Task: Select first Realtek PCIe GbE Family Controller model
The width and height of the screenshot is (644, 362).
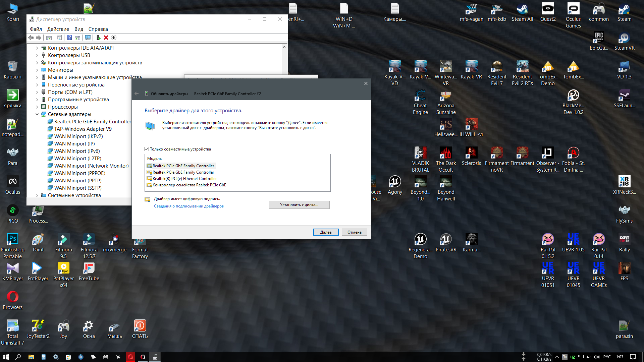Action: tap(183, 166)
